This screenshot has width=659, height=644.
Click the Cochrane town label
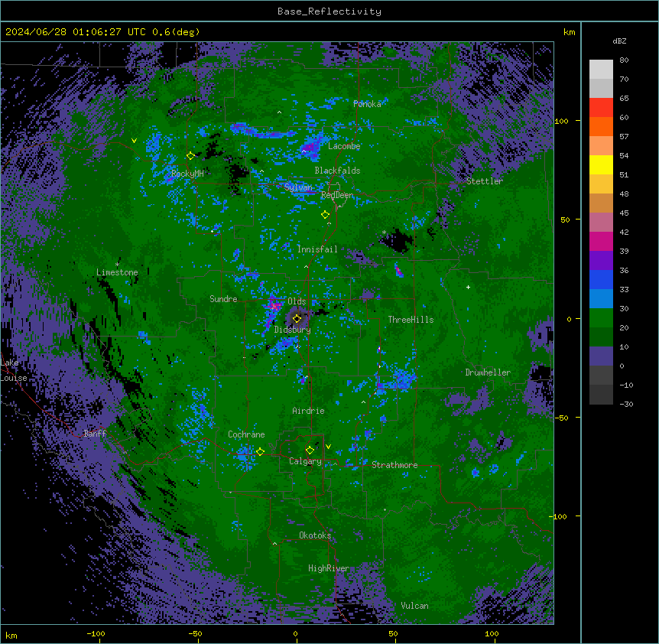(246, 434)
